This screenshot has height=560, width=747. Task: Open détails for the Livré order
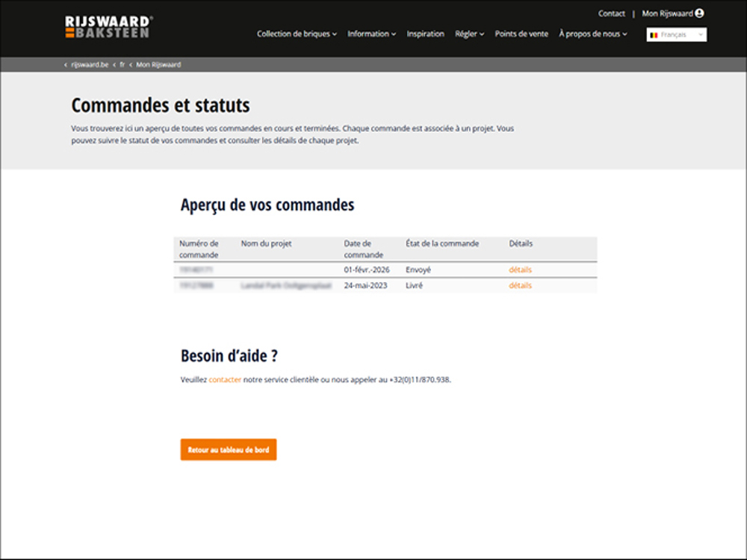pyautogui.click(x=520, y=285)
